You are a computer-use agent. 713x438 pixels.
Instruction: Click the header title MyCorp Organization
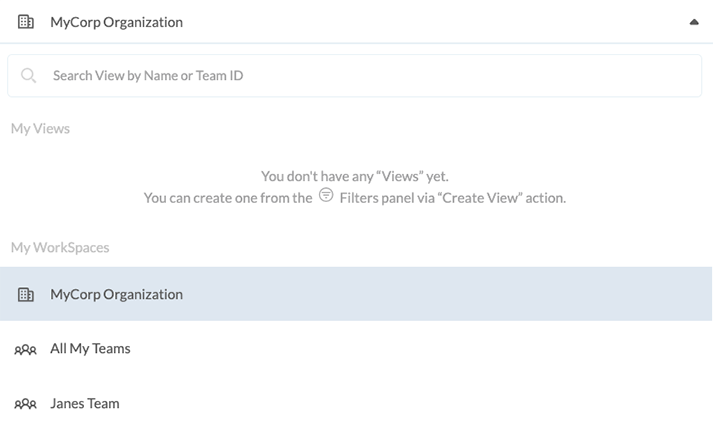click(x=116, y=22)
